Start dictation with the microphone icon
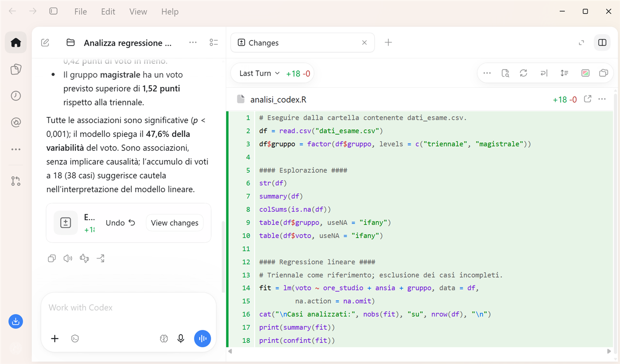 pyautogui.click(x=181, y=339)
